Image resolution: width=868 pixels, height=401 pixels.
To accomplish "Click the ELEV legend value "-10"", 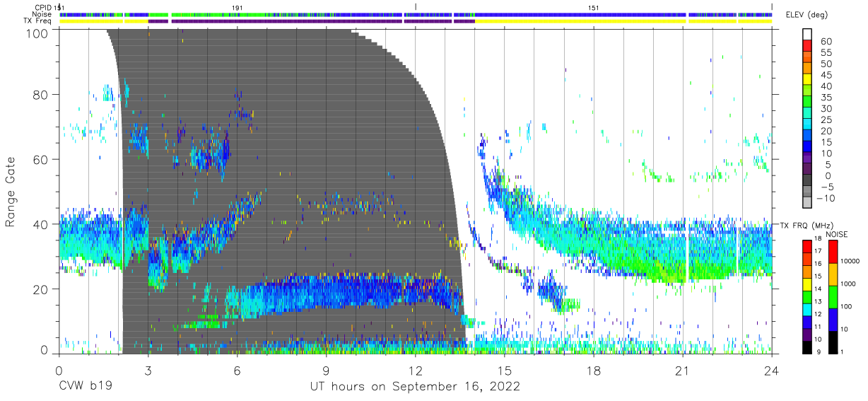I will [x=828, y=199].
